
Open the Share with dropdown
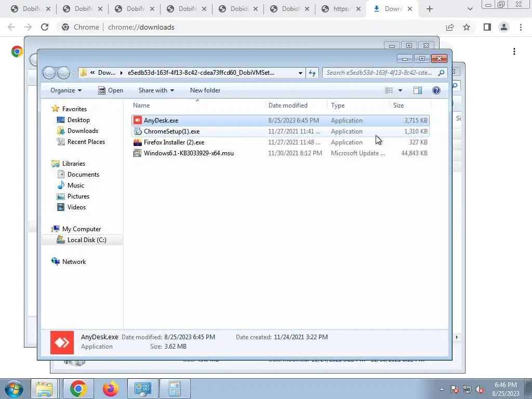156,90
